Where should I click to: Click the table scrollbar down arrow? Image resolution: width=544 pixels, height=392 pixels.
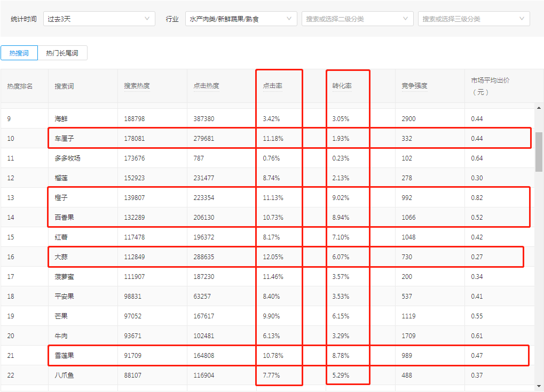point(539,386)
